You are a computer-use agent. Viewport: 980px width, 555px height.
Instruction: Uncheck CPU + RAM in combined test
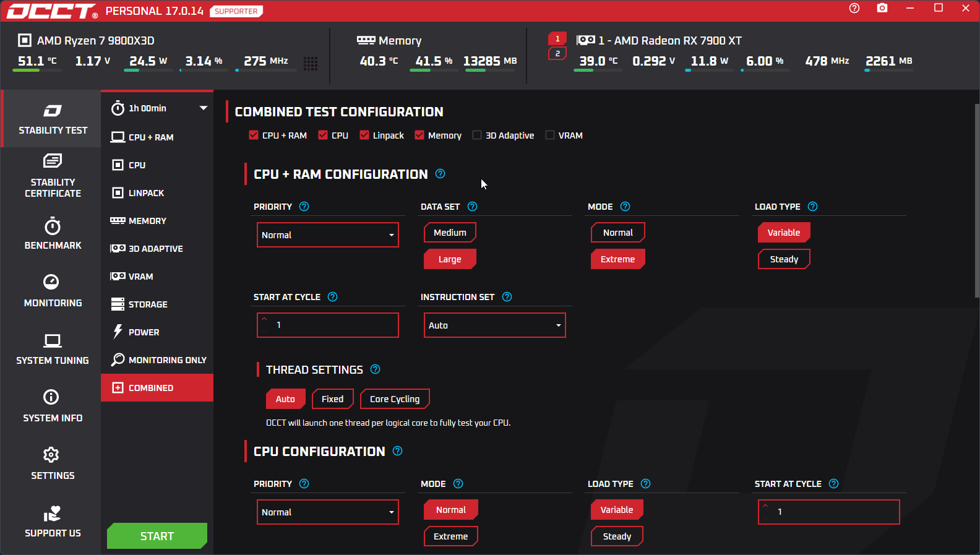[254, 135]
